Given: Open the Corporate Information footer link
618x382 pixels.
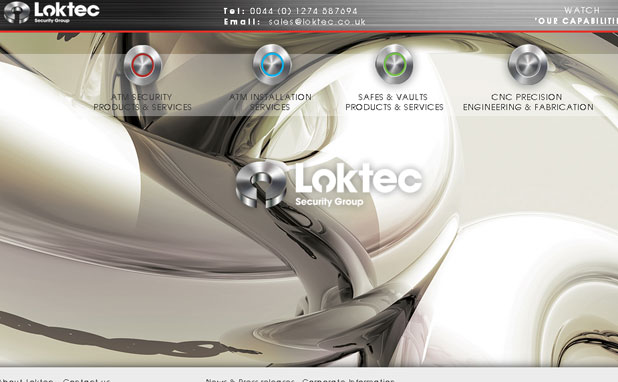Looking at the screenshot, I should pos(348,380).
